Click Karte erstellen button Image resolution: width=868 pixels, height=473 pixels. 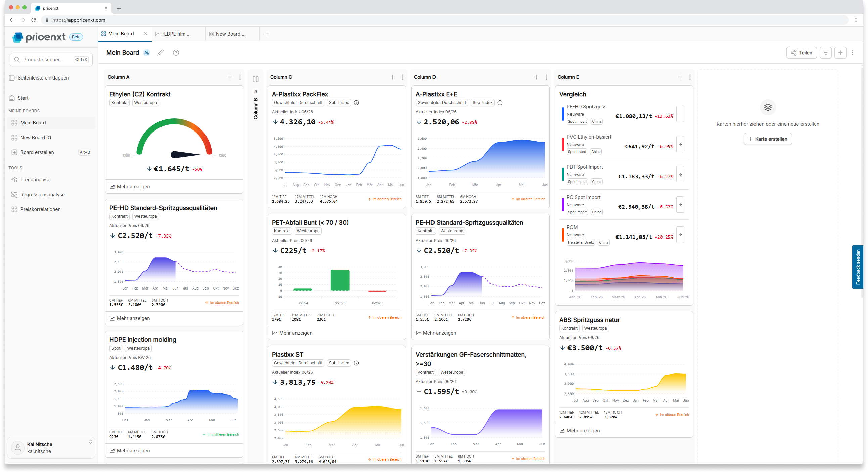point(768,139)
